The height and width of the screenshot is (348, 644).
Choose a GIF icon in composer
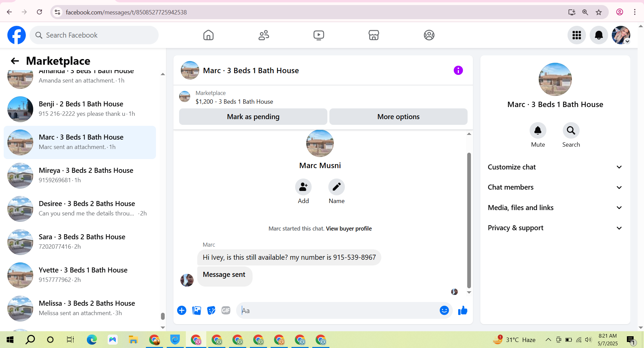tap(226, 310)
